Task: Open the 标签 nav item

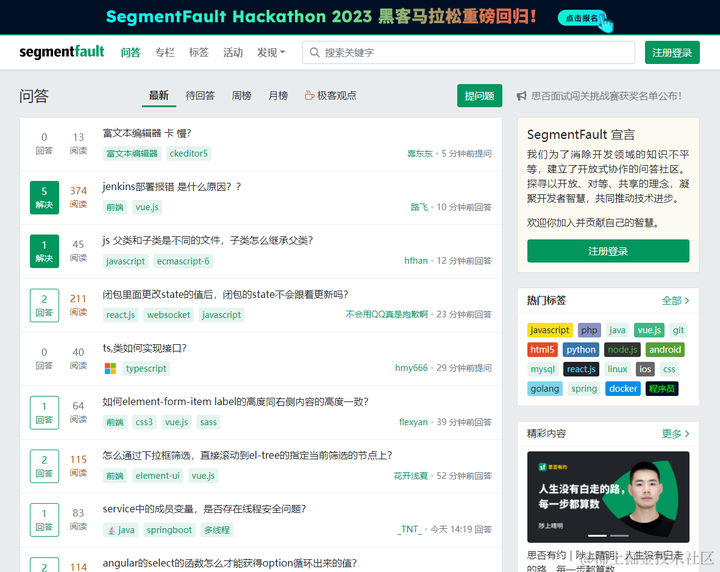Action: [199, 52]
